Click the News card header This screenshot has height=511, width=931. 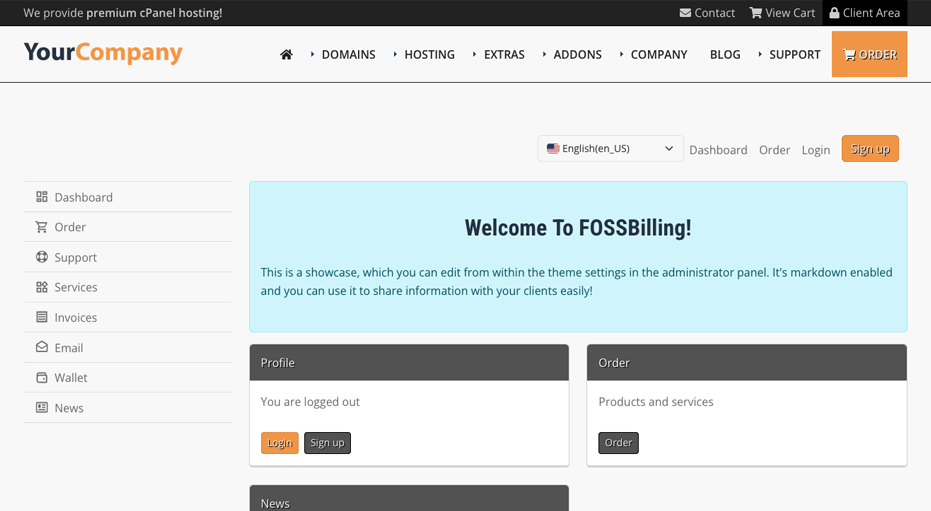point(409,499)
